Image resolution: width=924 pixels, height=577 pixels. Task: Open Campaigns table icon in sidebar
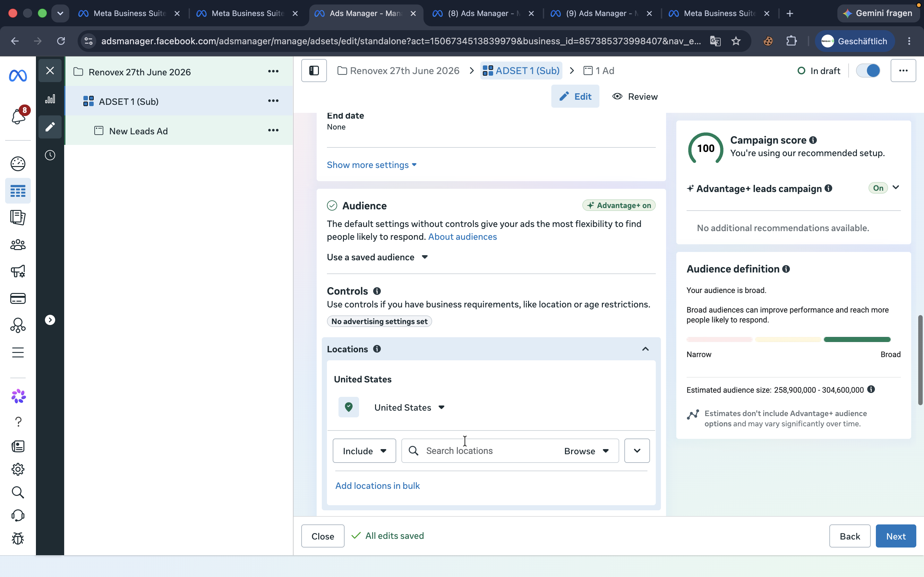tap(18, 191)
